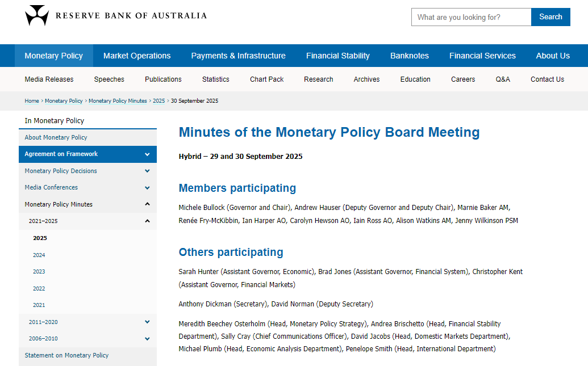Expand the Monetary Policy Decisions chevron
Image resolution: width=588 pixels, height=366 pixels.
(147, 171)
